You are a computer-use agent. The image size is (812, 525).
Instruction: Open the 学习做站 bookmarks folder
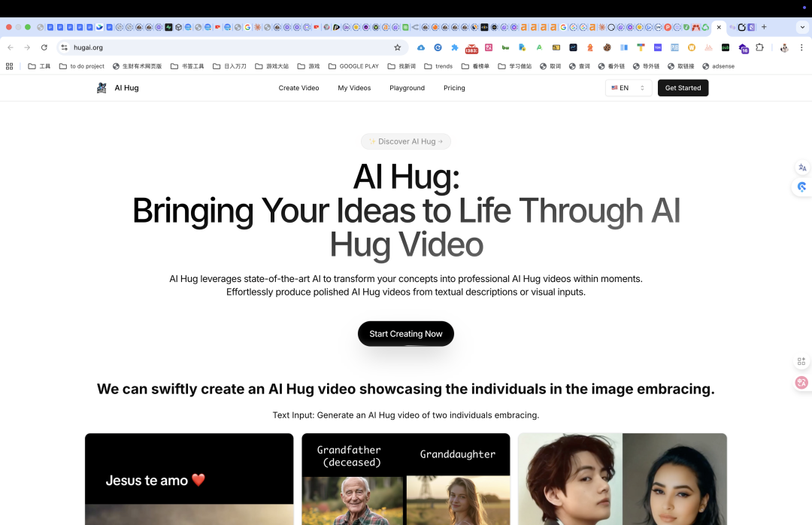(515, 66)
